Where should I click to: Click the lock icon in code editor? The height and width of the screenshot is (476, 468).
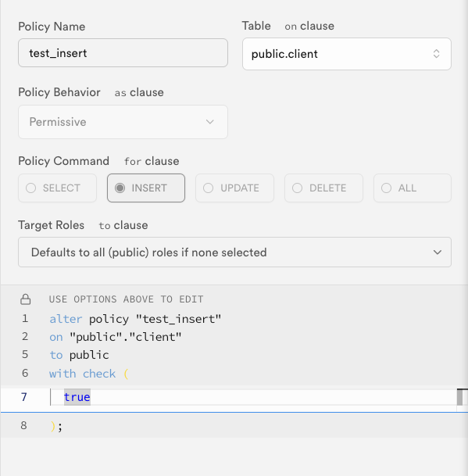pos(26,299)
